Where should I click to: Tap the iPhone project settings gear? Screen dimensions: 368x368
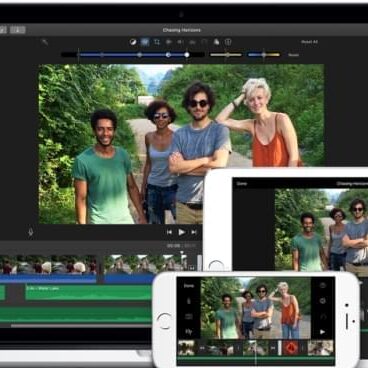pyautogui.click(x=323, y=301)
